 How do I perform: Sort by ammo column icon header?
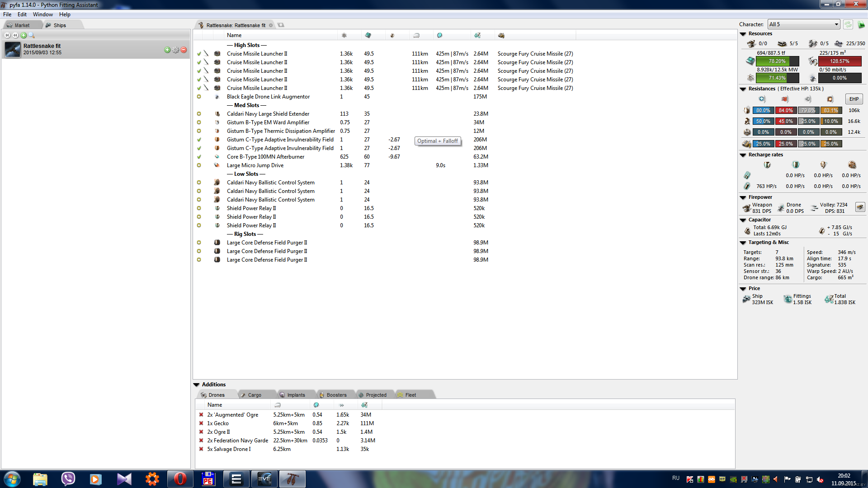pyautogui.click(x=501, y=35)
